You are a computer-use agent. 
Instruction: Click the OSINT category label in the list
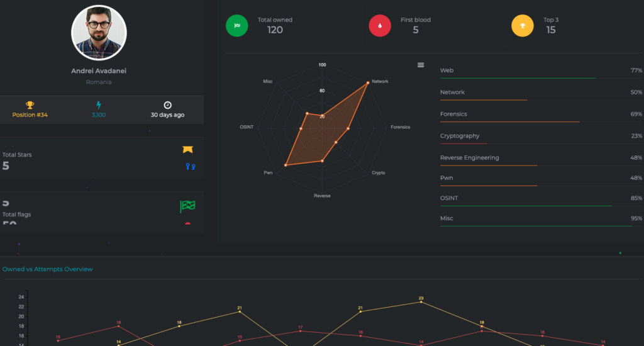click(x=449, y=198)
